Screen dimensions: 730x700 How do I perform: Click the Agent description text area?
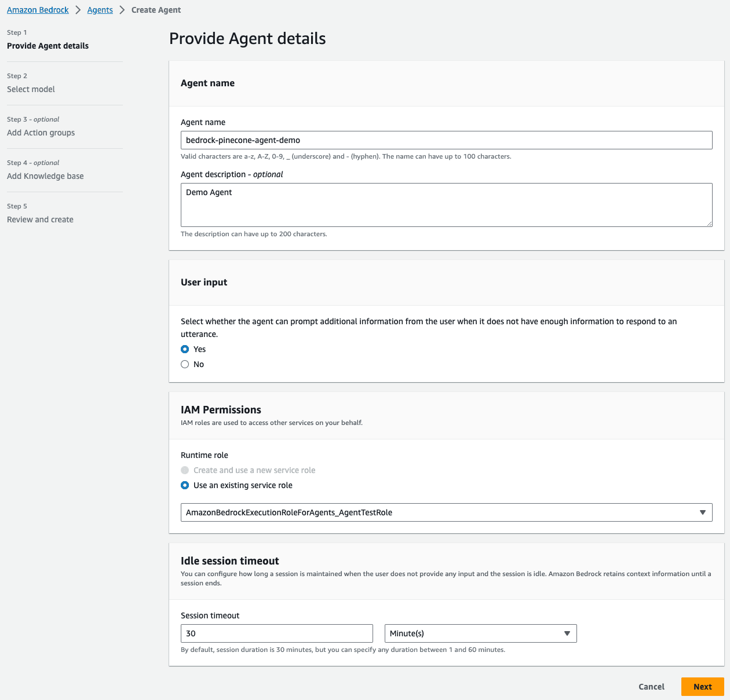pyautogui.click(x=446, y=205)
